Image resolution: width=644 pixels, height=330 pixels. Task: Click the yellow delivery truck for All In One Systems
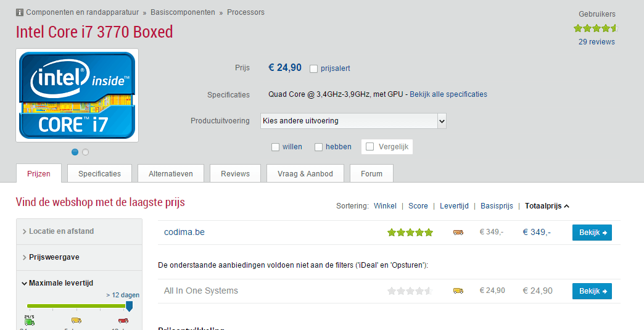pos(458,291)
